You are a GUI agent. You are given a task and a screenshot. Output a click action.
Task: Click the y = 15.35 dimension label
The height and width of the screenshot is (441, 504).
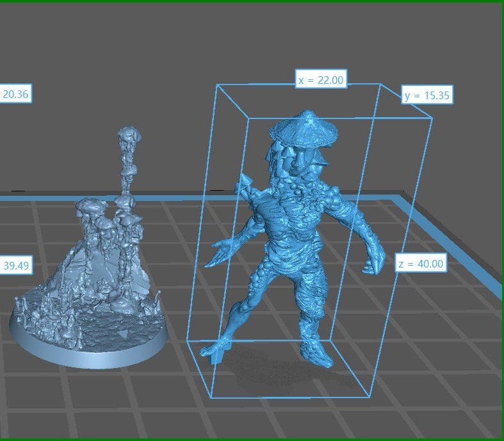(427, 95)
